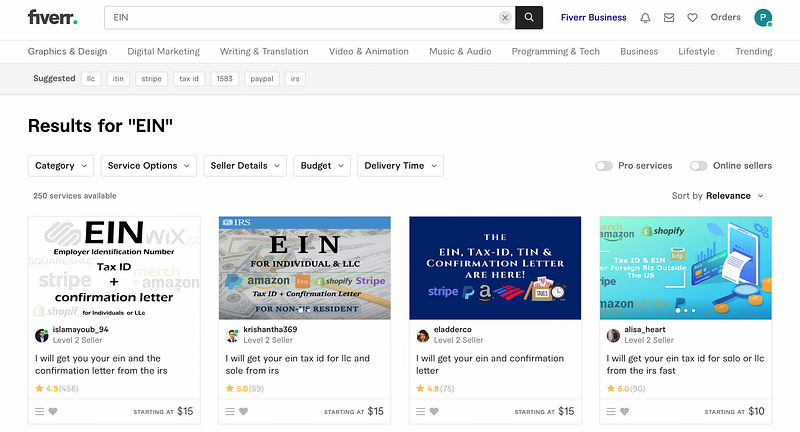Open Programming & Tech category

pyautogui.click(x=556, y=52)
